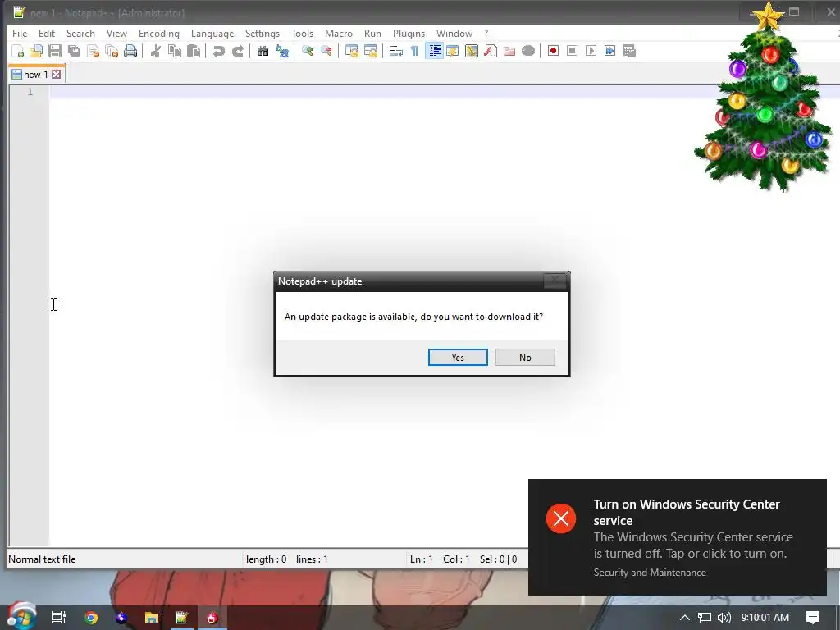The width and height of the screenshot is (840, 630).
Task: Open Find using the binoculars icon
Action: click(262, 51)
